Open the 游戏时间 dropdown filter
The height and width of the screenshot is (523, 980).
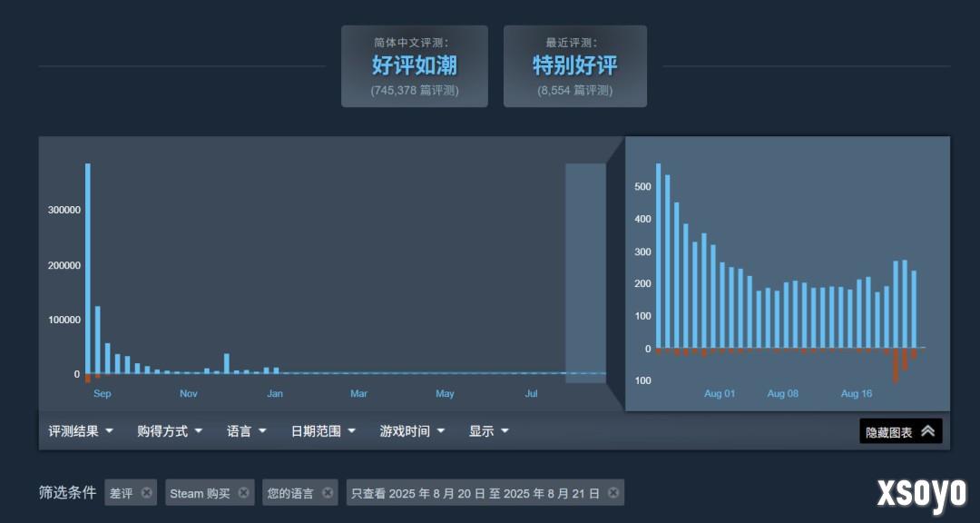412,431
